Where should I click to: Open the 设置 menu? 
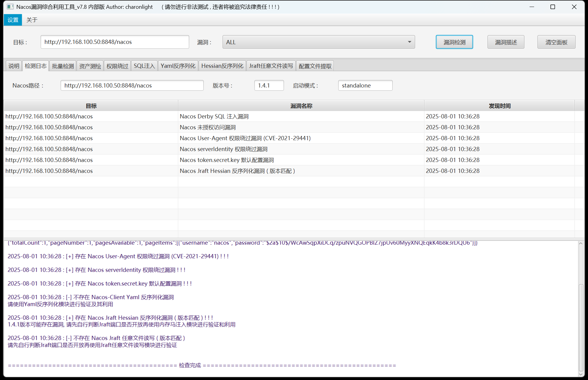(13, 20)
